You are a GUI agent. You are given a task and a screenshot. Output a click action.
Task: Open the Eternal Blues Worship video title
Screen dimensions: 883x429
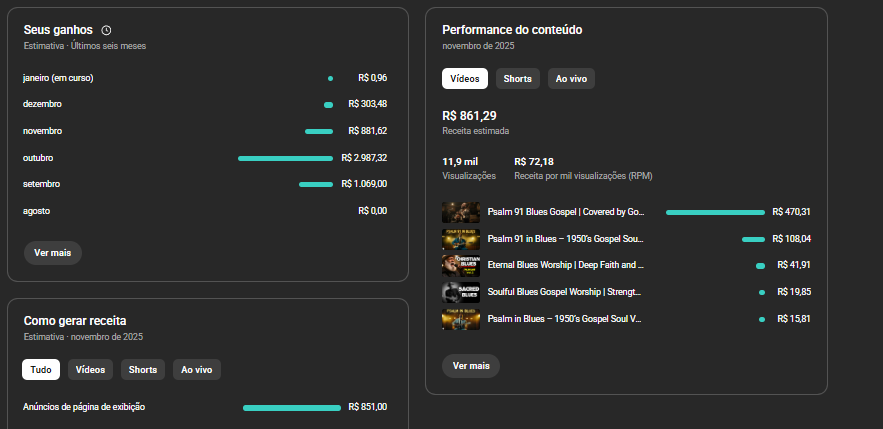click(565, 265)
